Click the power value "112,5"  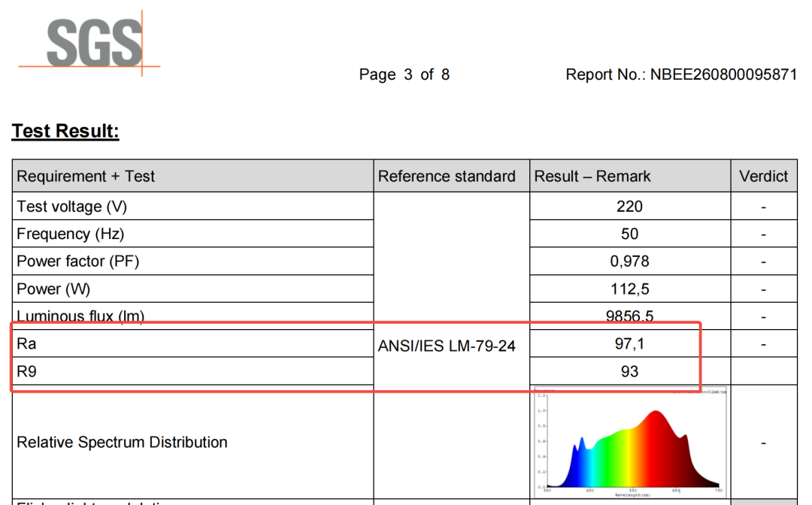[x=630, y=289]
